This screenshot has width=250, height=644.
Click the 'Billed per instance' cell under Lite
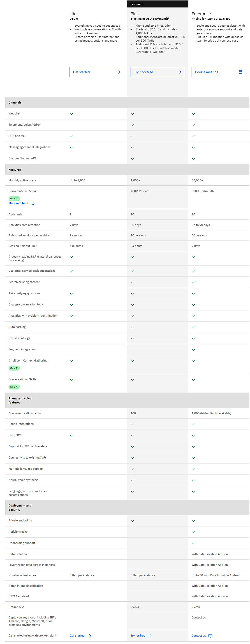coord(82,576)
